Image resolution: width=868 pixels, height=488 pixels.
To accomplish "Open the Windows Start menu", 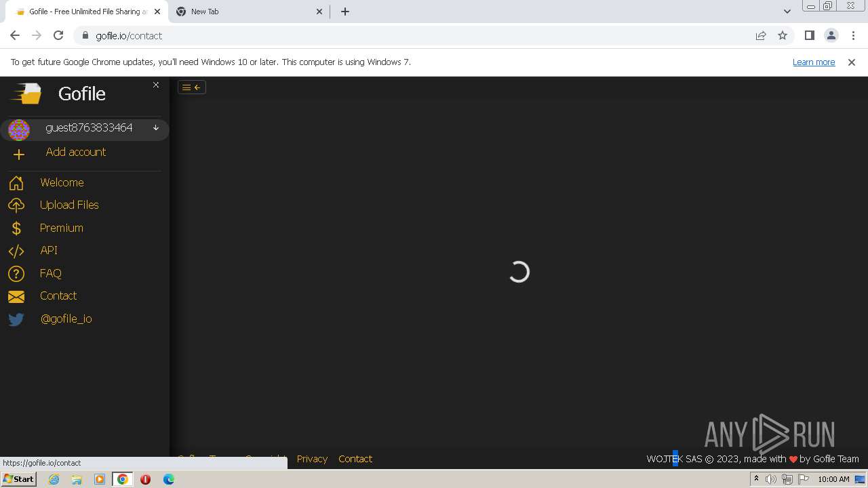I will point(18,479).
